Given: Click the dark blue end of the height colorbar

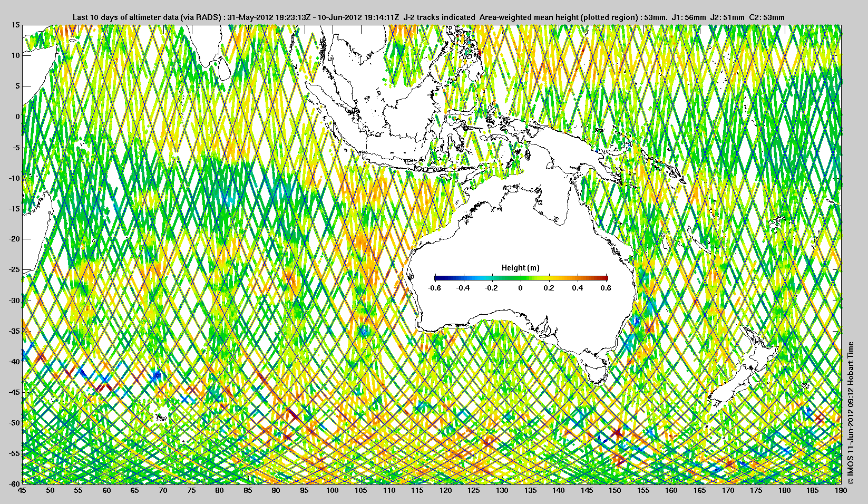Looking at the screenshot, I should pyautogui.click(x=437, y=278).
